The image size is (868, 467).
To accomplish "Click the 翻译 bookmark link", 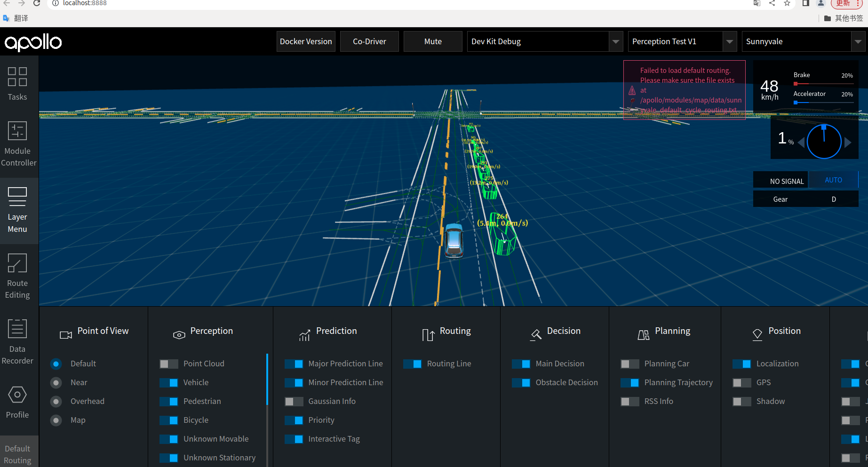I will pos(16,18).
